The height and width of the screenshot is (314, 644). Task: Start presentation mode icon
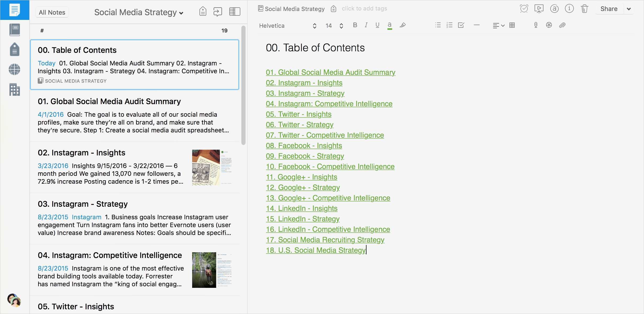coord(539,9)
